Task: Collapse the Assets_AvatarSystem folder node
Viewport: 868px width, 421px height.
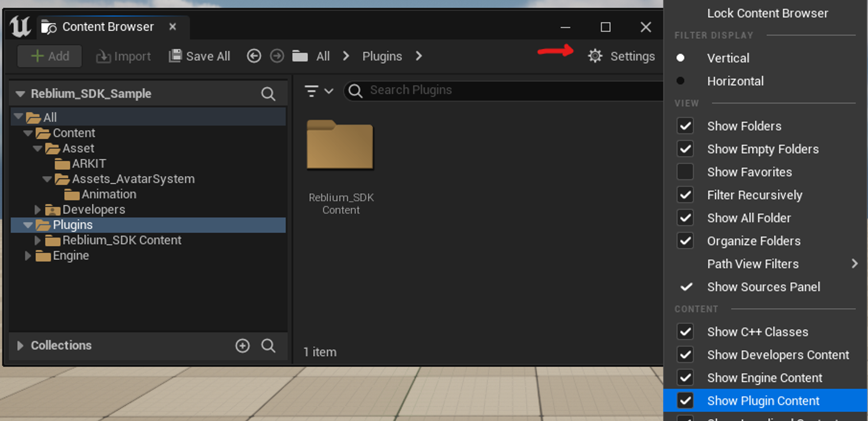Action: [47, 179]
